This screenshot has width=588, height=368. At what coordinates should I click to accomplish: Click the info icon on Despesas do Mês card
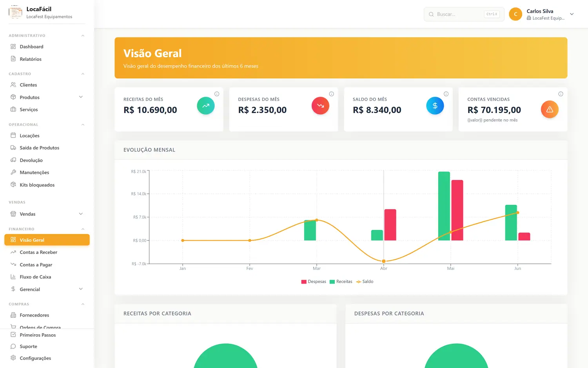click(331, 94)
